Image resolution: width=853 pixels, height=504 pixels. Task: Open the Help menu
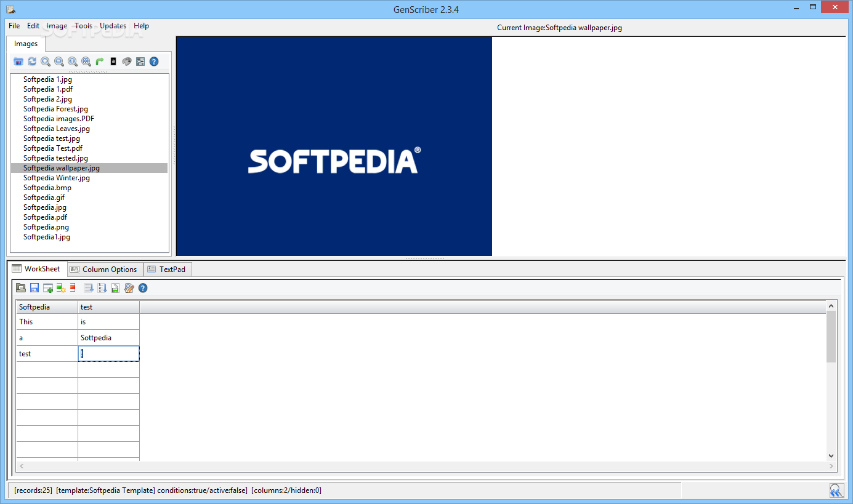pyautogui.click(x=142, y=26)
